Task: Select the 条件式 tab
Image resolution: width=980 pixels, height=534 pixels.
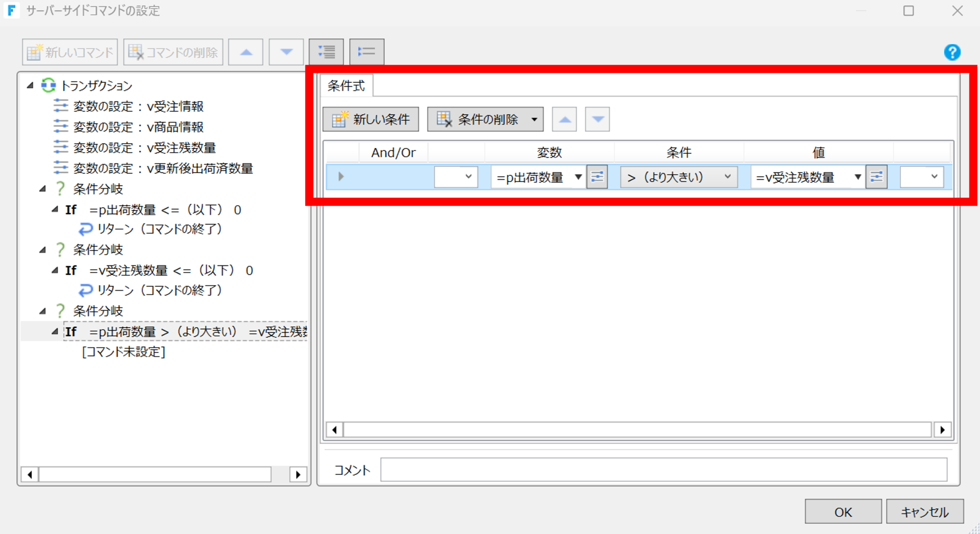Action: click(346, 86)
